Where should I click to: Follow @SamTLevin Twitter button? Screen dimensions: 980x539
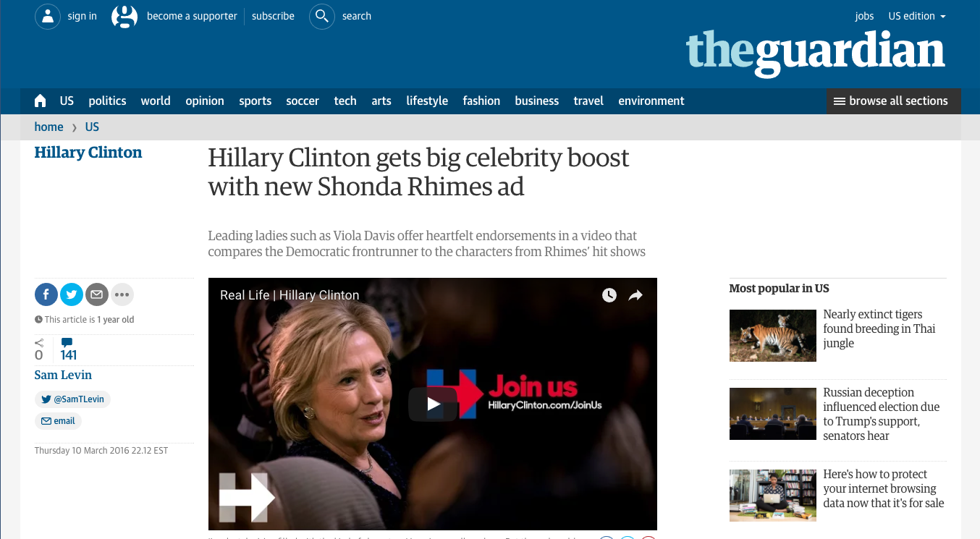point(72,399)
